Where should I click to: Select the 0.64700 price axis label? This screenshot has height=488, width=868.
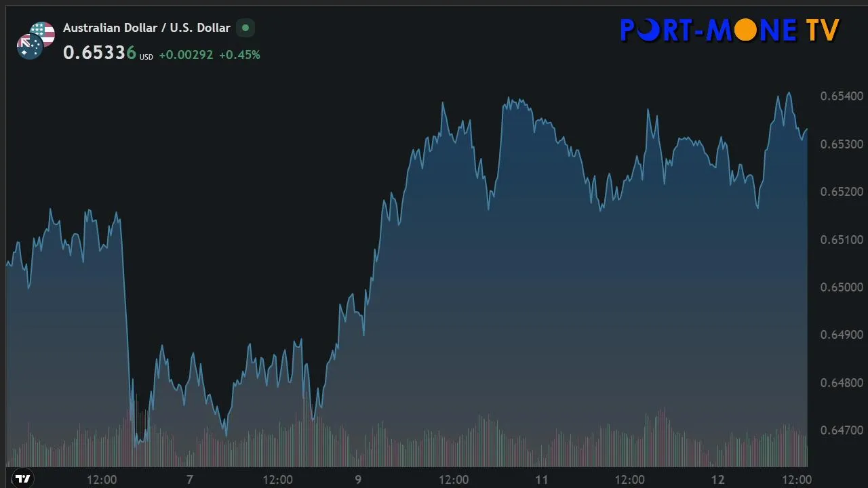pyautogui.click(x=842, y=430)
